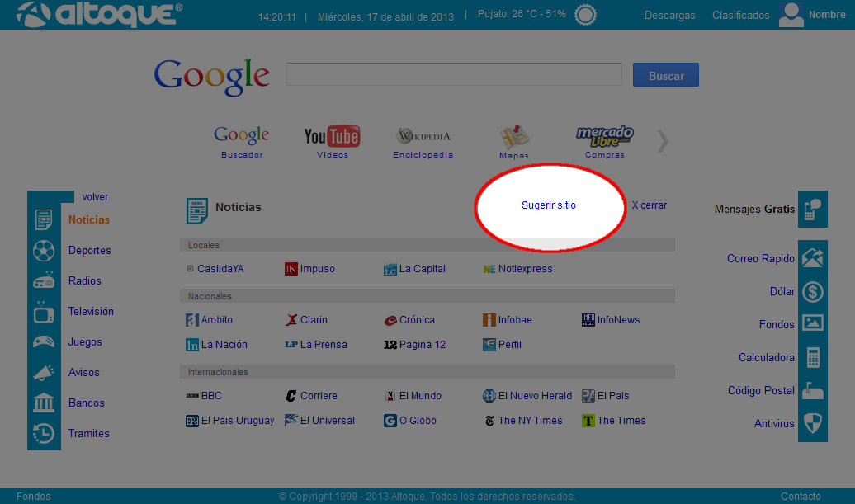Open the Tramites clock icon
Screen dimensions: 855x504
(44, 433)
